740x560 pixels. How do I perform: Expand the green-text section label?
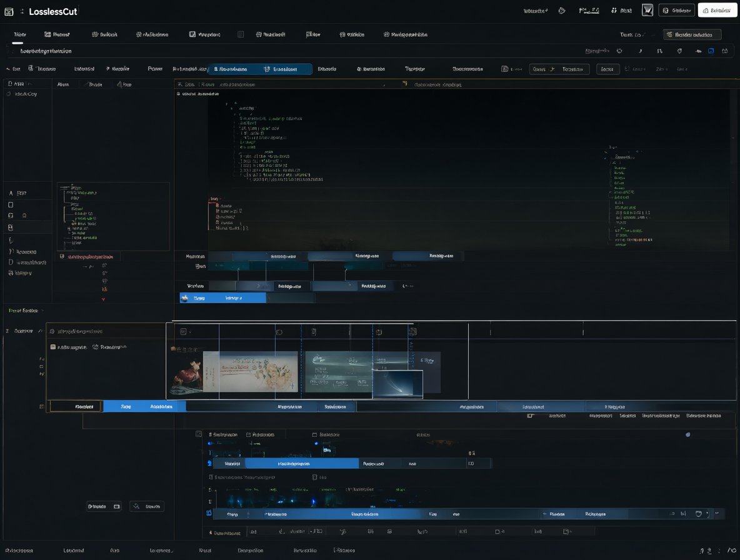tap(23, 311)
